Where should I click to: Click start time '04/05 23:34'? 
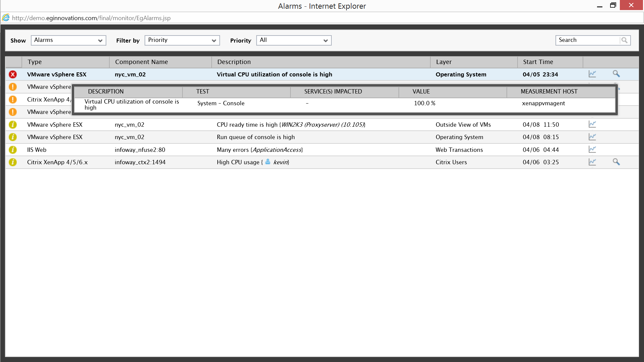tap(540, 74)
